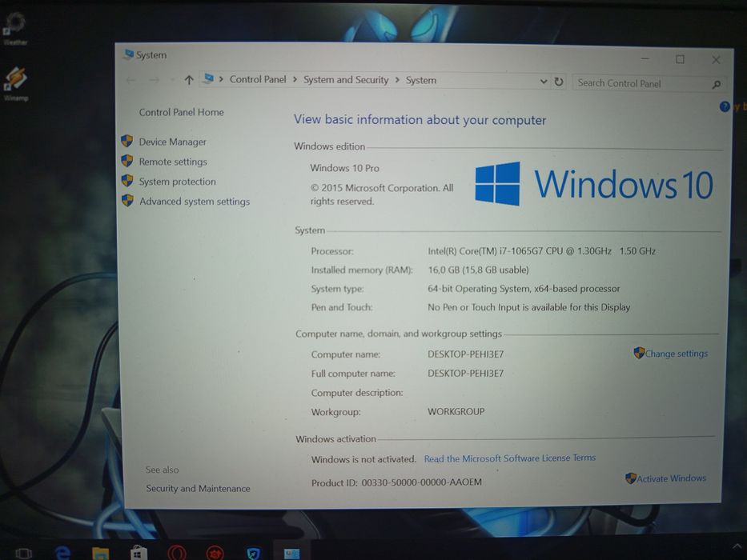The height and width of the screenshot is (560, 747).
Task: Click Windows is not activated text
Action: [x=363, y=459]
